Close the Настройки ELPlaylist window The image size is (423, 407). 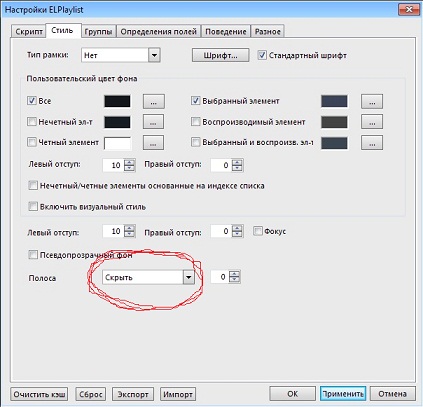point(409,10)
